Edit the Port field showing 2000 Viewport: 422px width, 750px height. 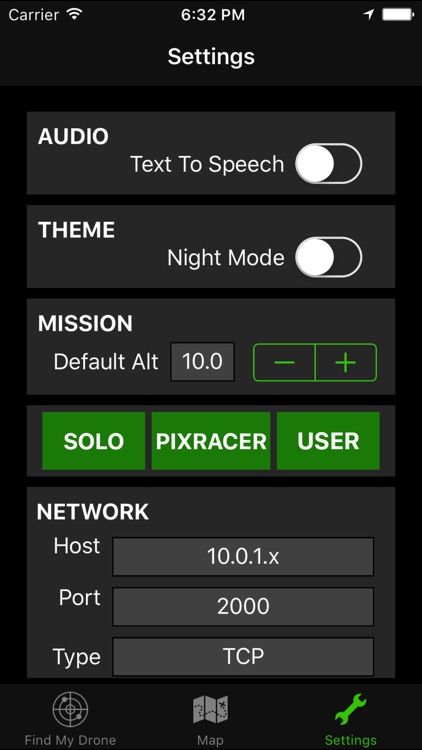click(243, 607)
